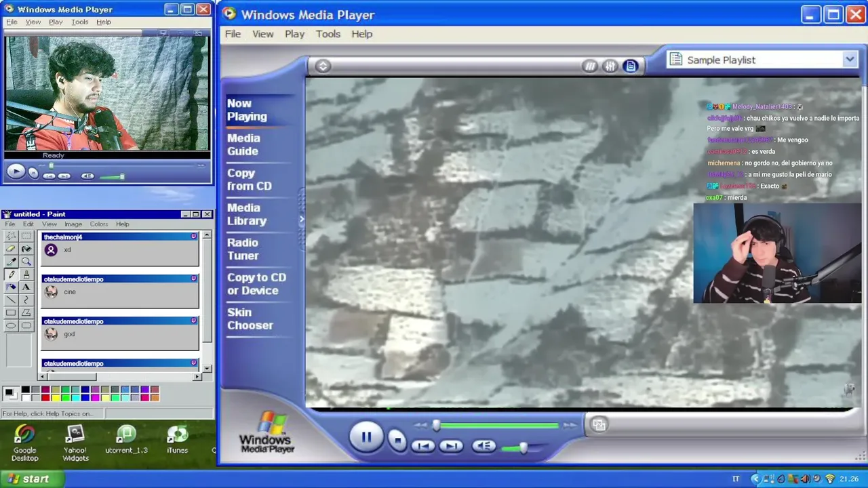This screenshot has height=488, width=868.
Task: Open the Radio Tuner tab
Action: pyautogui.click(x=243, y=249)
